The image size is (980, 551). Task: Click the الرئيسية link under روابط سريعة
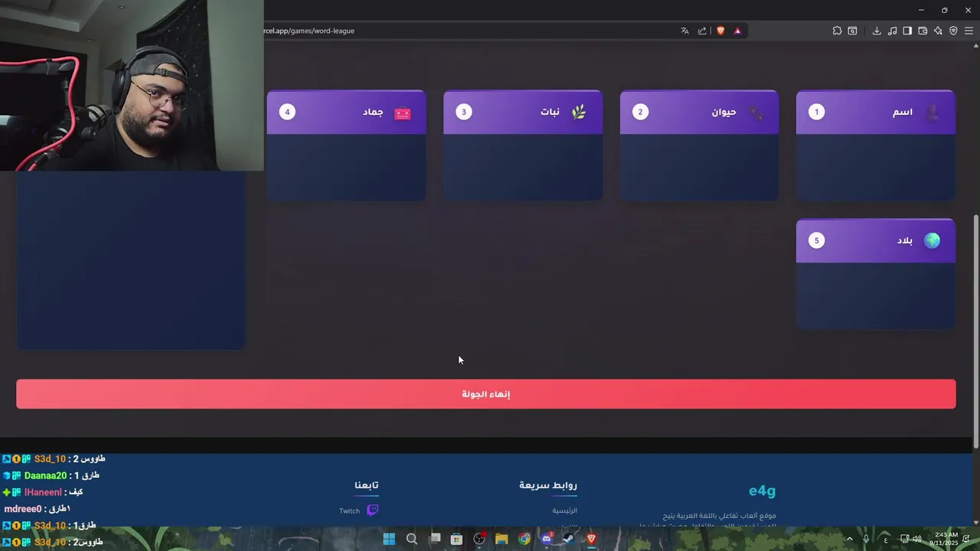[565, 510]
